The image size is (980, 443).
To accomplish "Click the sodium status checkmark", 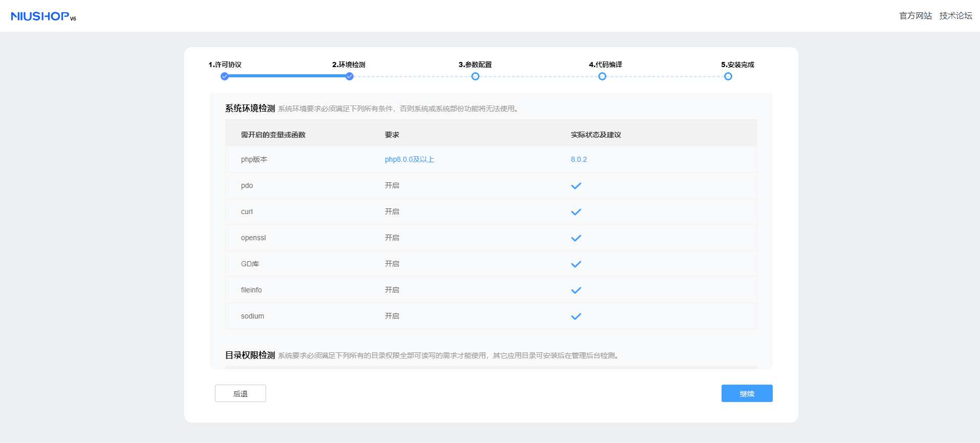I will pos(576,317).
